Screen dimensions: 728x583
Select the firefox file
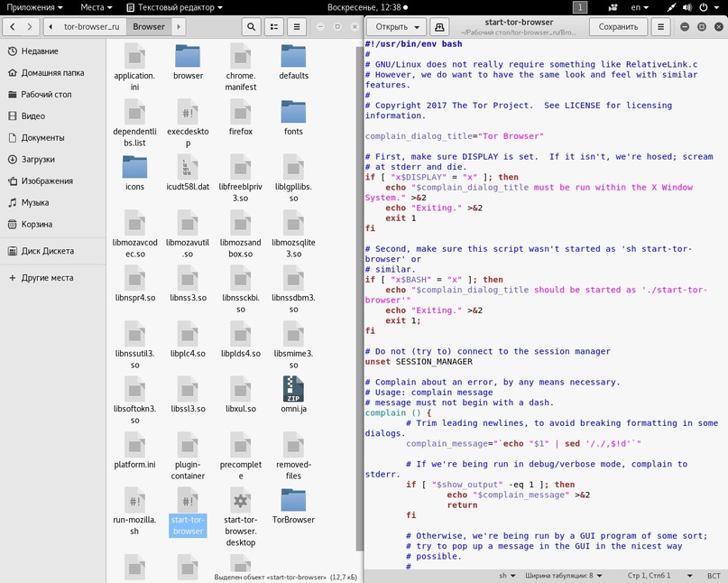click(x=241, y=118)
